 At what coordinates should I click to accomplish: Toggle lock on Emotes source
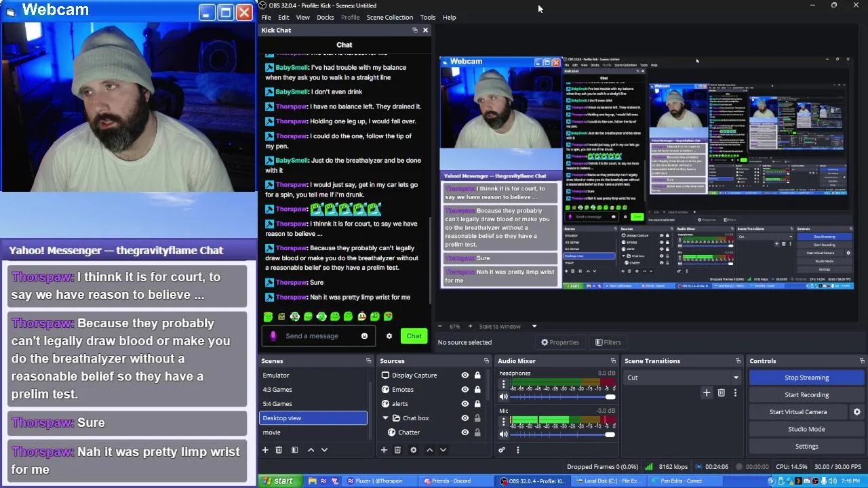(x=477, y=390)
